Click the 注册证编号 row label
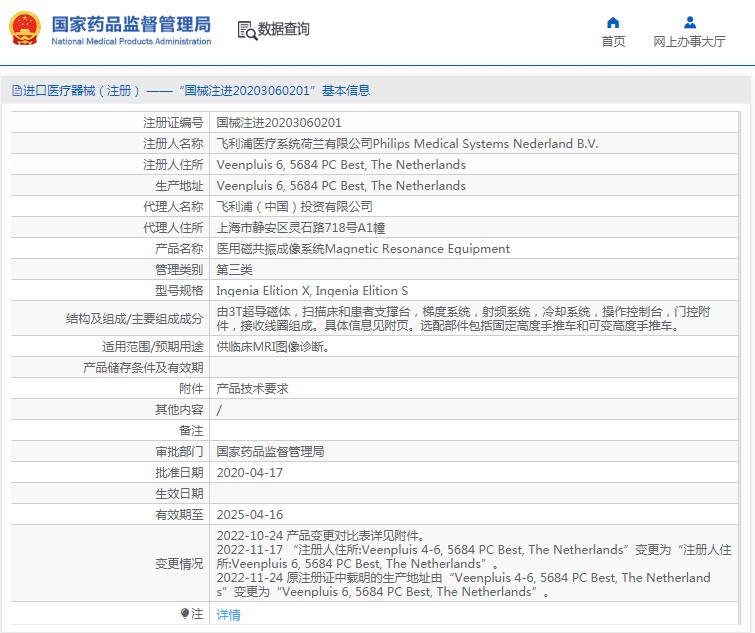Image resolution: width=755 pixels, height=633 pixels. pyautogui.click(x=173, y=123)
